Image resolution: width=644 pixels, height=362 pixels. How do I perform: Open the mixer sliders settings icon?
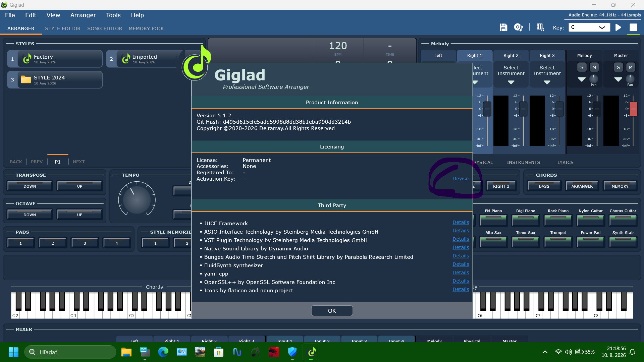(540, 27)
